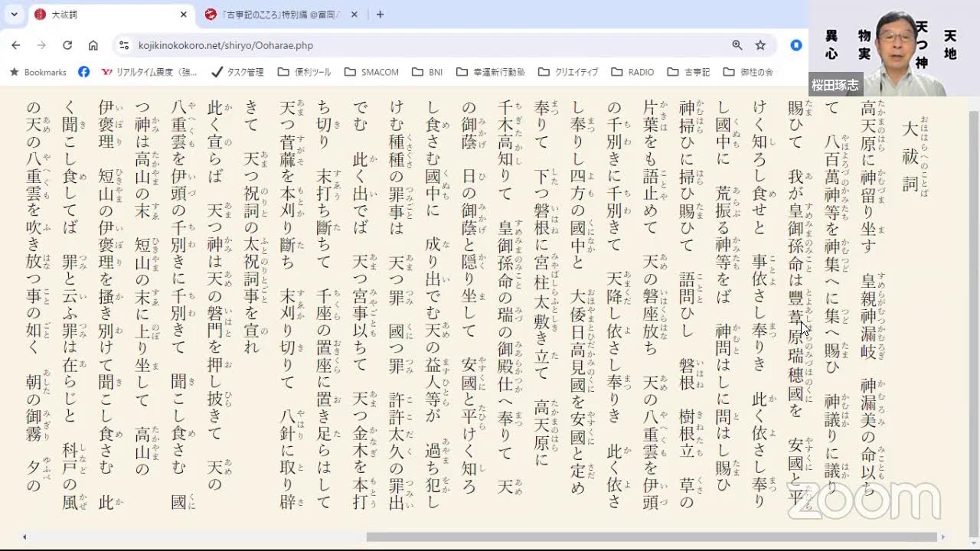
Task: View site information icon in address bar
Action: tap(124, 45)
